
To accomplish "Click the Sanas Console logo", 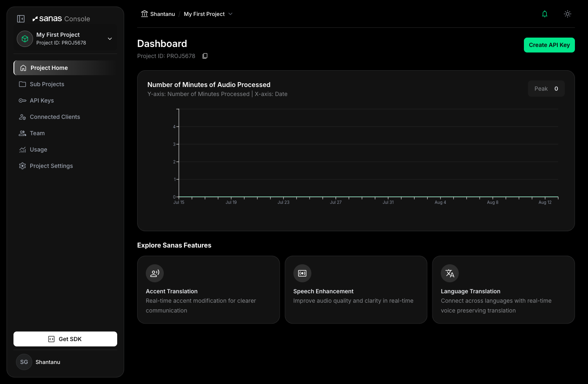I will 61,19.
